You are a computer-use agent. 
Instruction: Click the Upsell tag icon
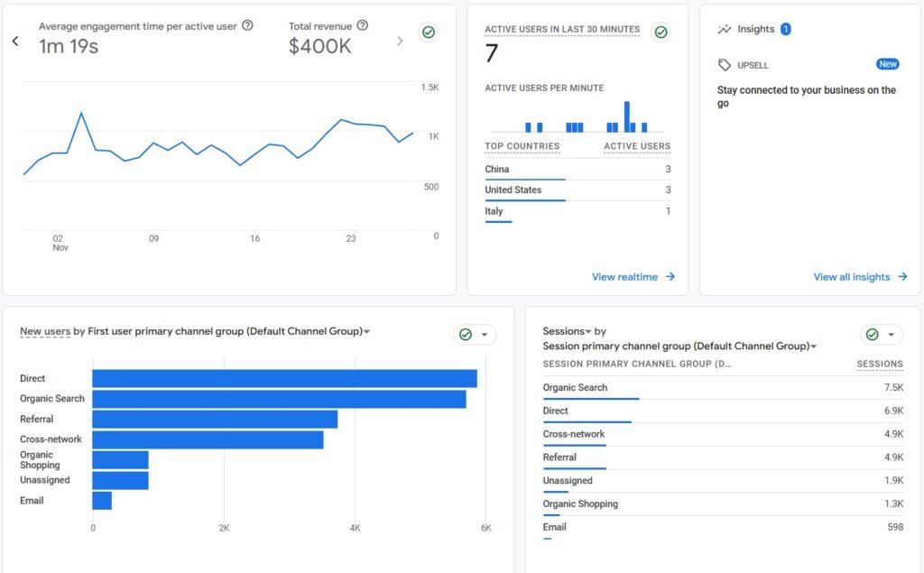click(725, 65)
